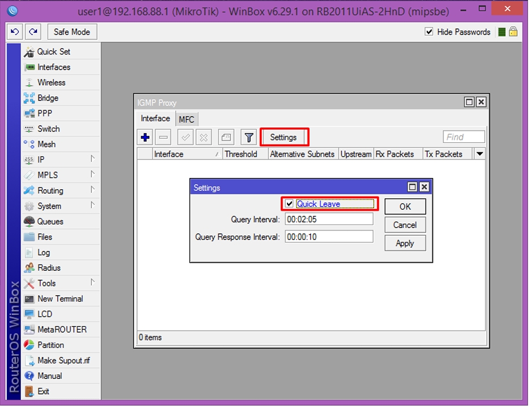Click Cancel in Settings dialog
The height and width of the screenshot is (409, 532).
[x=405, y=225]
